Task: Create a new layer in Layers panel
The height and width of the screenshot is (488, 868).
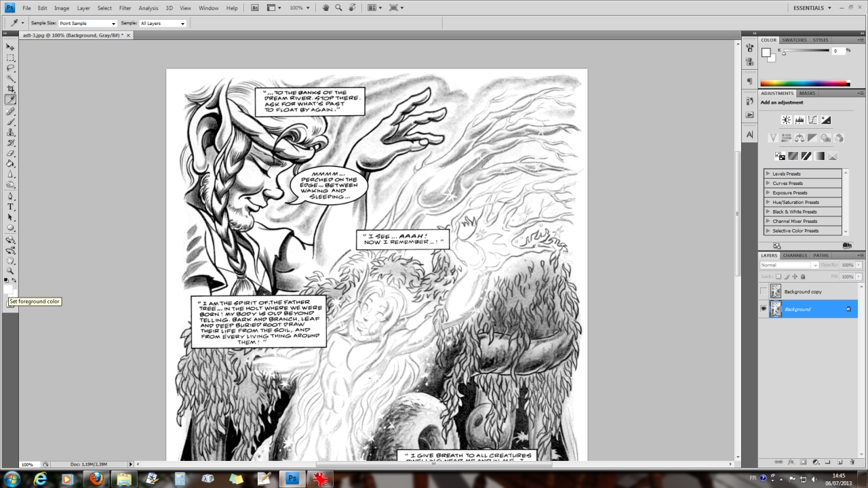Action: 840,462
